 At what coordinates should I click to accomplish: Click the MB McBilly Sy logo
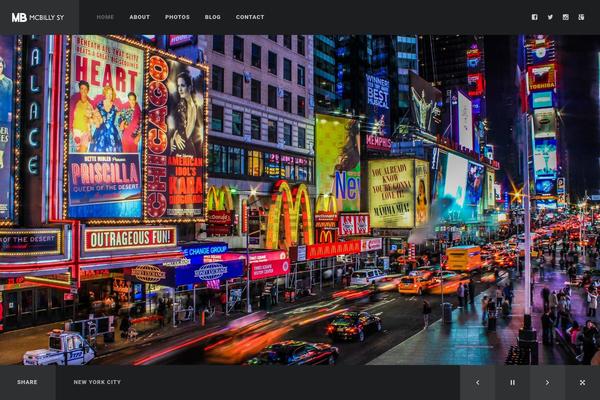[38, 17]
